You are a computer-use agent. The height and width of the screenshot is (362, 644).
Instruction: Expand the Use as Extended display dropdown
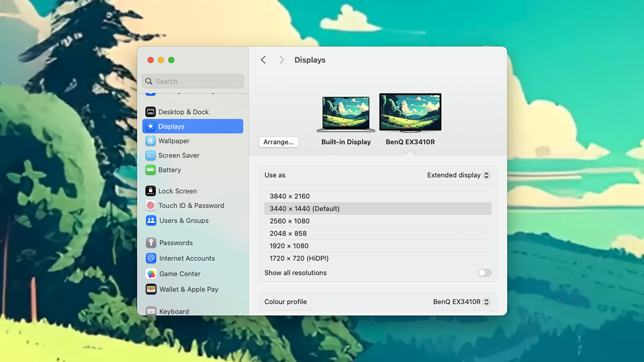tap(458, 175)
